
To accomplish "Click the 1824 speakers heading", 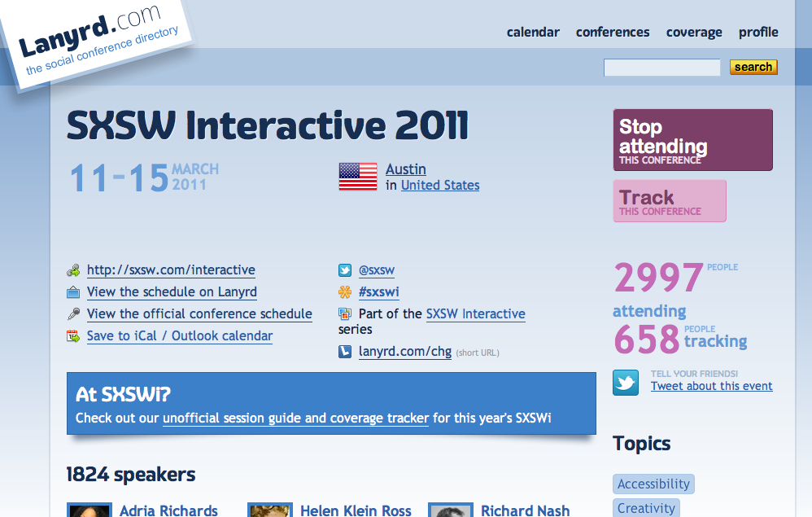I will pos(131,475).
